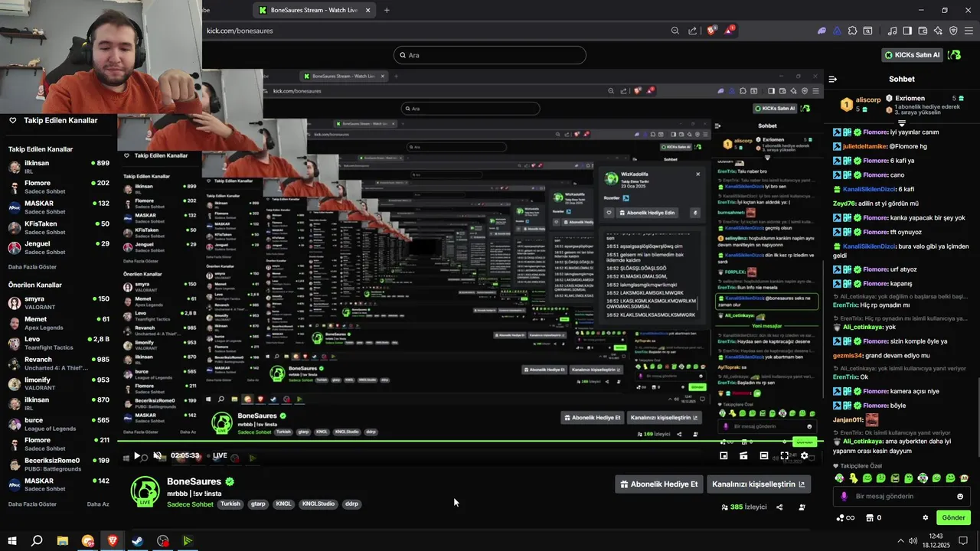Show hidden system tray icons arrow
Viewport: 980px width, 551px height.
point(900,541)
